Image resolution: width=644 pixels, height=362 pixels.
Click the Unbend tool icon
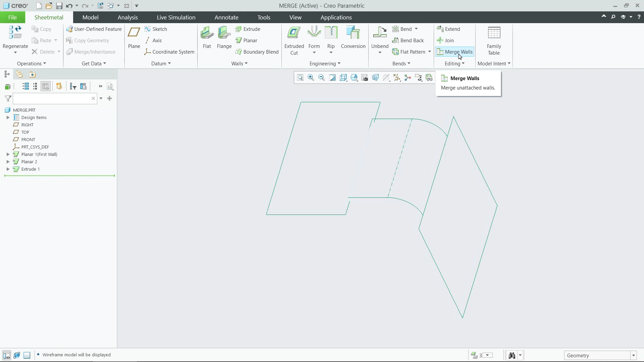(380, 33)
